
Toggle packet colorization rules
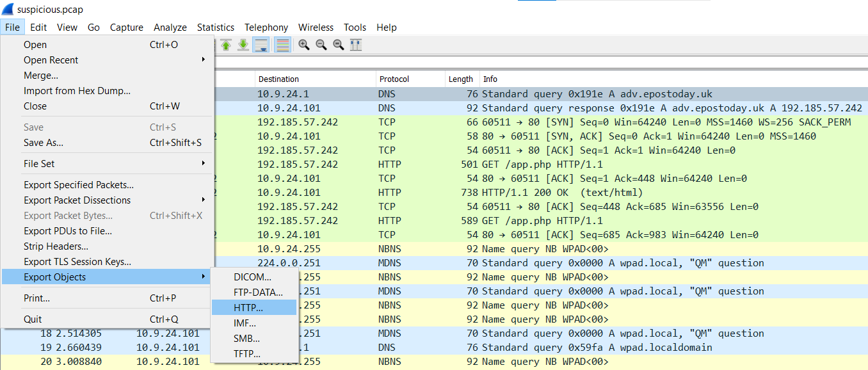click(x=282, y=45)
